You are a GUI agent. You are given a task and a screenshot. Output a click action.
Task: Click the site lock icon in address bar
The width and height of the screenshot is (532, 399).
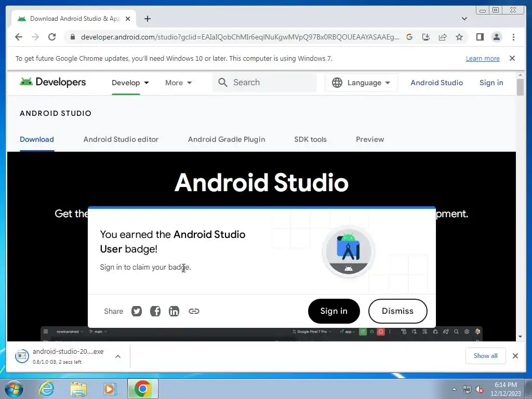(73, 37)
